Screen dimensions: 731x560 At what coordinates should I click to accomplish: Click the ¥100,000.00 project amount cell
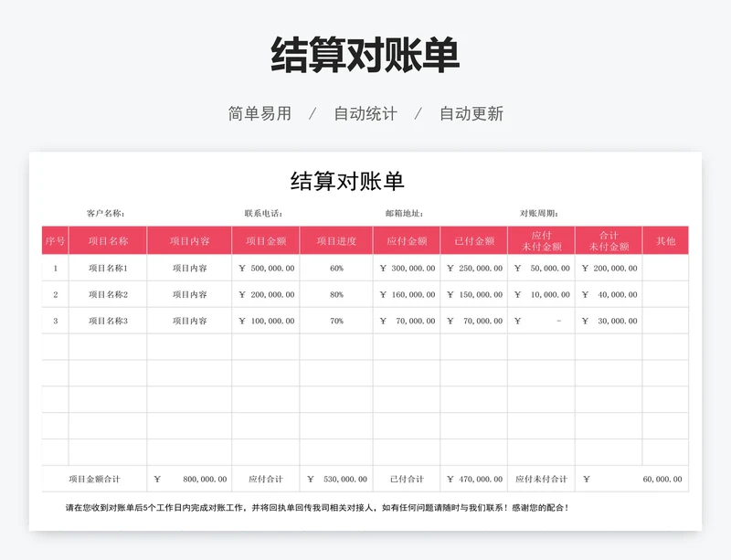point(266,321)
